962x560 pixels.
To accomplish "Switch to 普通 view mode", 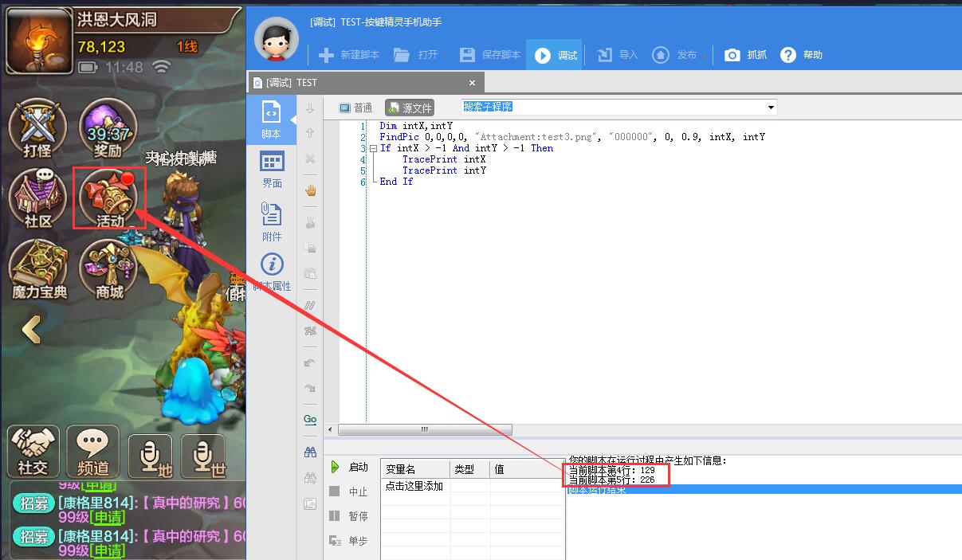I will [x=355, y=108].
